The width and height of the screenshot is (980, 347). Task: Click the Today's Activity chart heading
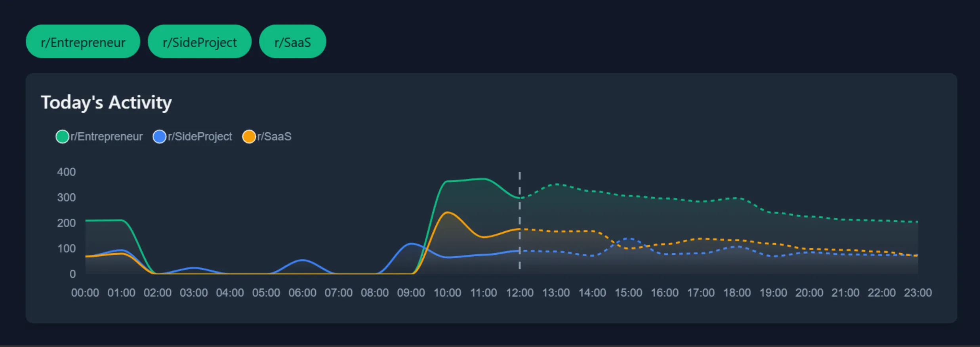point(106,102)
